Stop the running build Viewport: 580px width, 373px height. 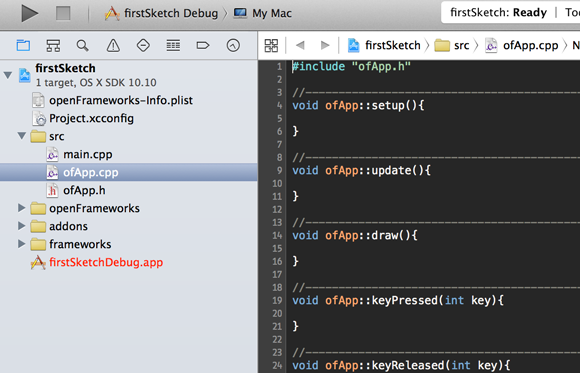coord(63,14)
